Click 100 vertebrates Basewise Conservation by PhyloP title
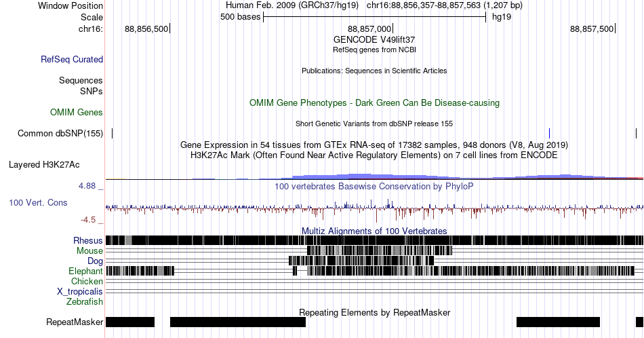This screenshot has height=338, width=644. 374,186
